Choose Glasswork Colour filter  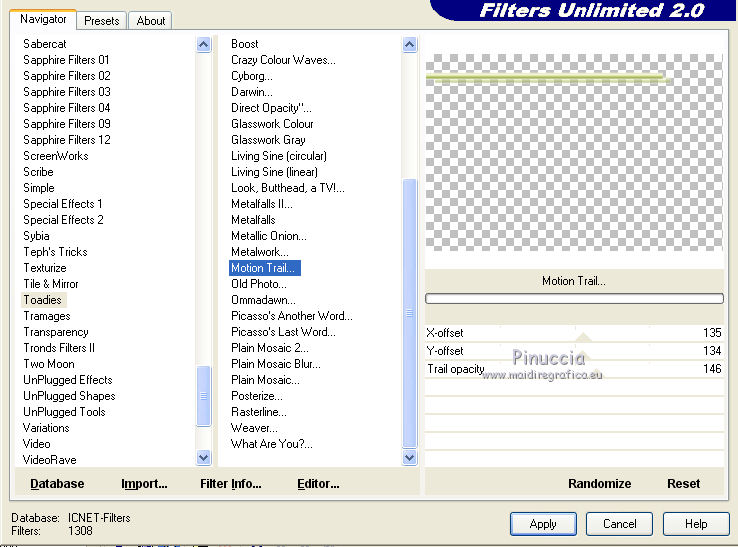[272, 124]
